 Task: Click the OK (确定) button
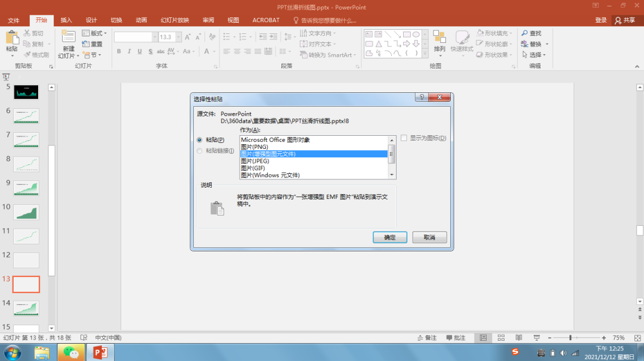pos(390,237)
